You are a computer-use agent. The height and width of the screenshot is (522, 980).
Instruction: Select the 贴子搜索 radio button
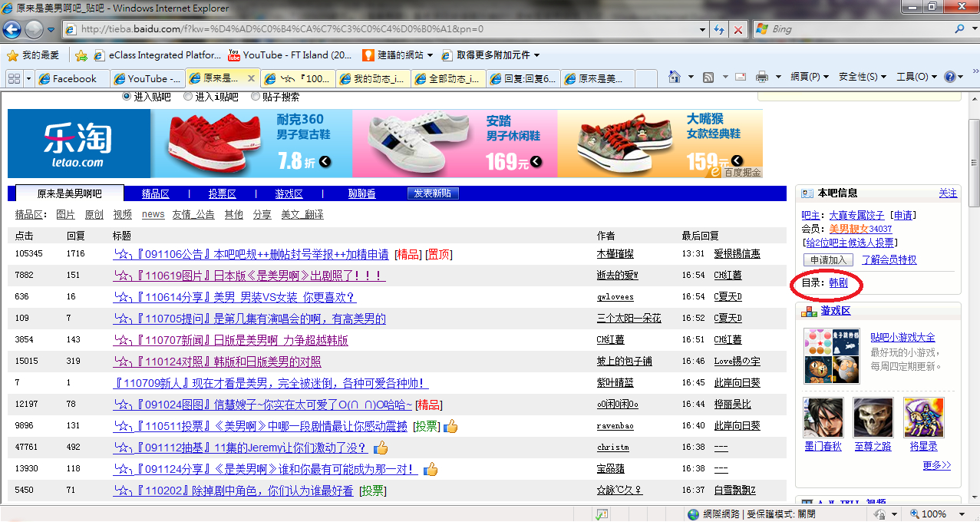point(256,97)
